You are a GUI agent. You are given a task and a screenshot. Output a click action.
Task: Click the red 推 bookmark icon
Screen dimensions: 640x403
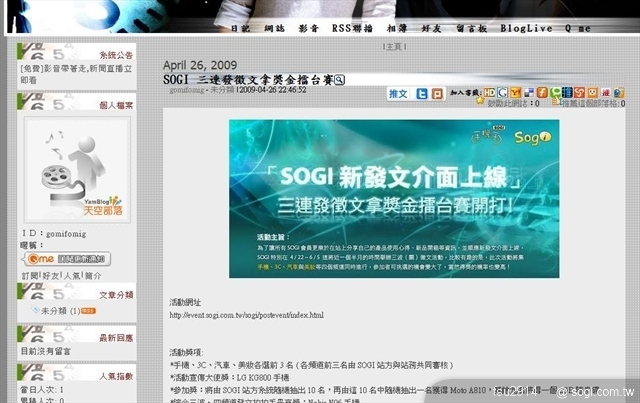pyautogui.click(x=606, y=93)
